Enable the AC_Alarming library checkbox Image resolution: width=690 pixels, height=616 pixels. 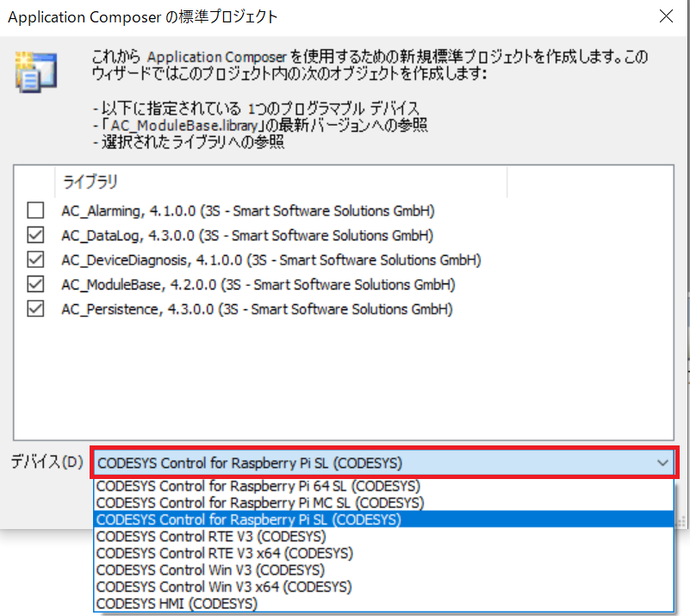[35, 210]
